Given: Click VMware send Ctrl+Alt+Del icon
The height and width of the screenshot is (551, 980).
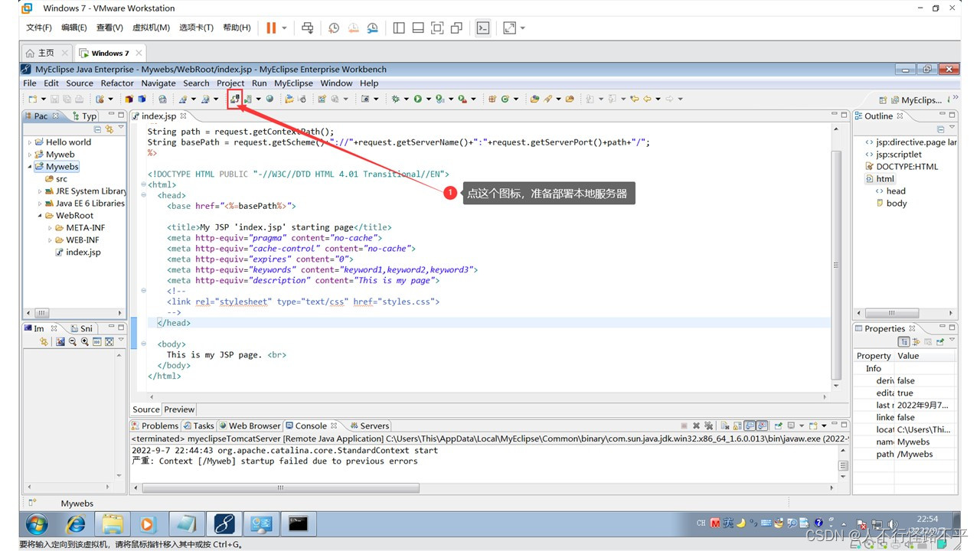Looking at the screenshot, I should click(307, 28).
